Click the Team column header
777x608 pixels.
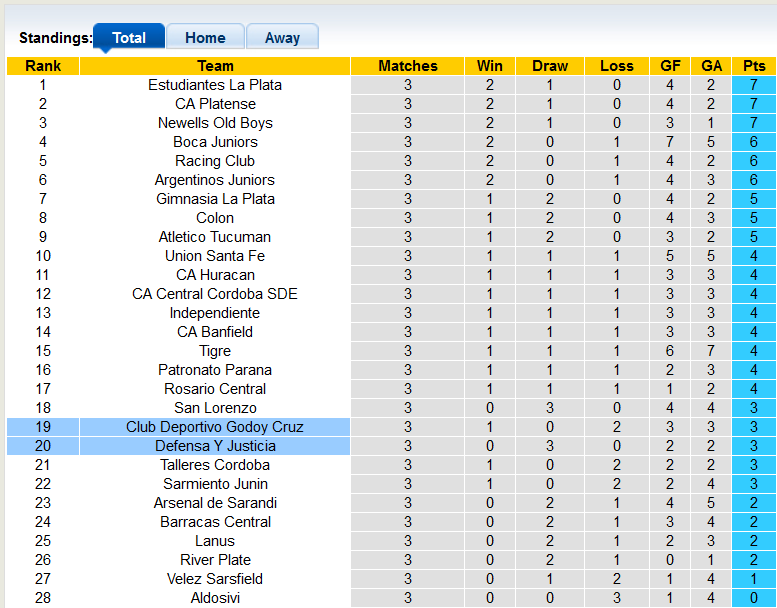coord(215,66)
